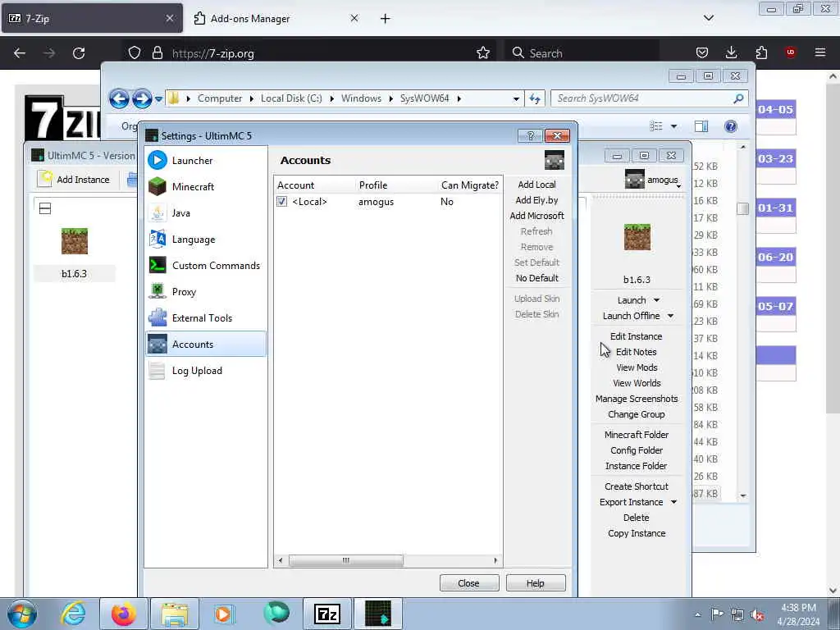Image resolution: width=840 pixels, height=630 pixels.
Task: Click SysWOW64 in the Explorer breadcrumb
Action: pos(424,98)
